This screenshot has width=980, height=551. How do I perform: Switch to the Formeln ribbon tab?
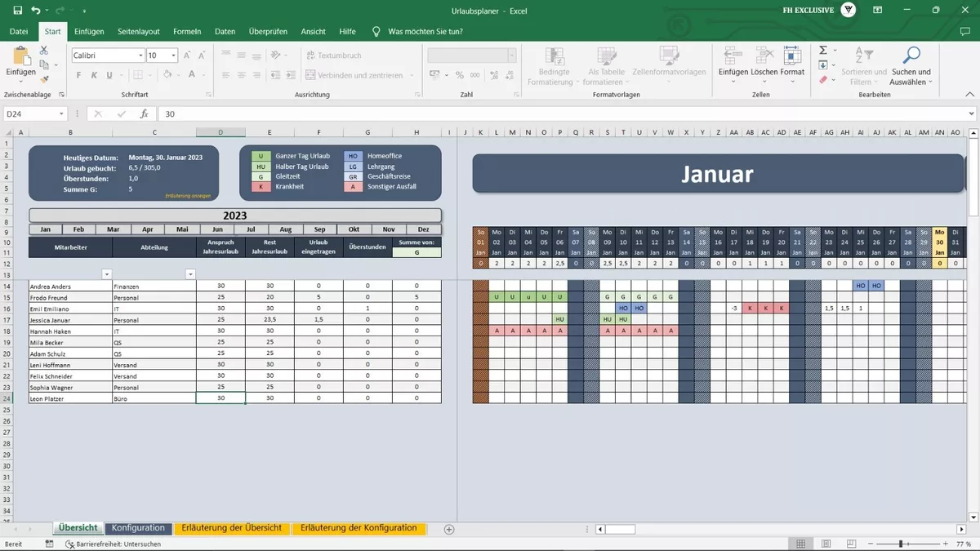click(x=187, y=31)
